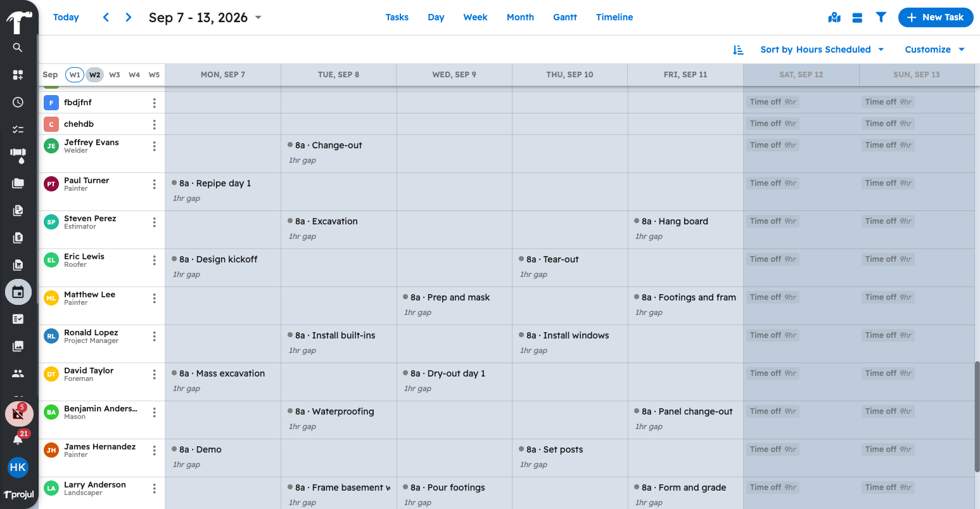The height and width of the screenshot is (509, 980).
Task: Open three-dot menu for Matthew Lee
Action: [x=154, y=299]
